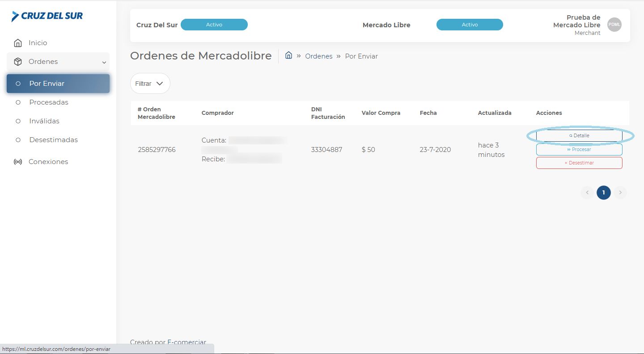Image resolution: width=644 pixels, height=354 pixels.
Task: Click the Inicio house icon in sidebar
Action: click(18, 43)
